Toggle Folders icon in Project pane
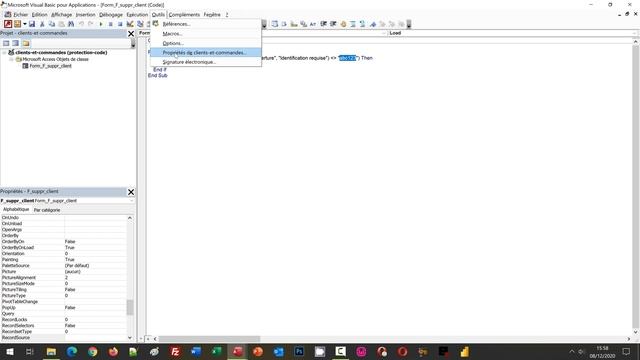The width and height of the screenshot is (640, 360). pos(26,43)
